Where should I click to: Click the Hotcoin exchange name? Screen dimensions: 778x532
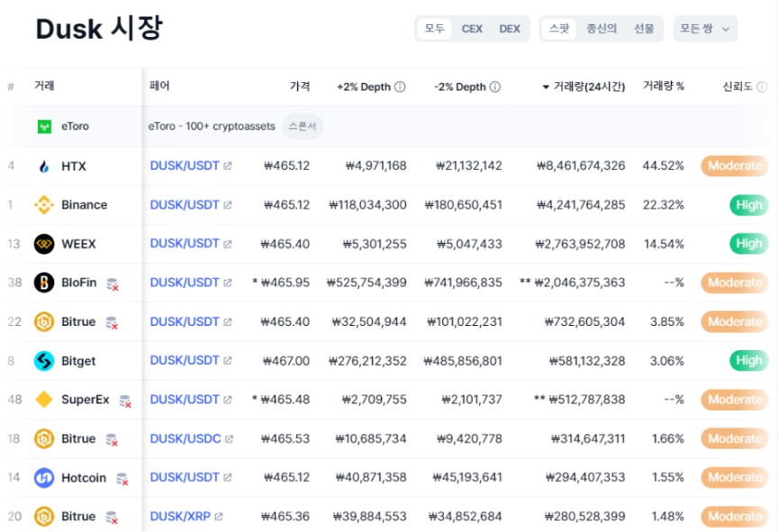(x=84, y=478)
